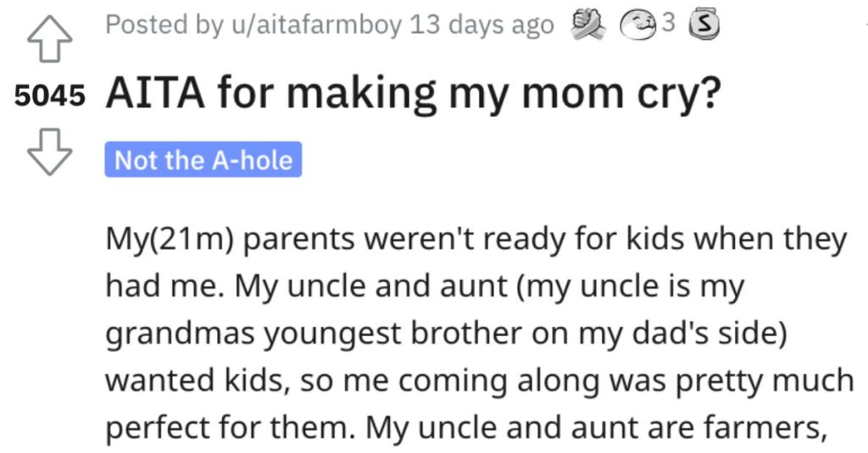Click the line starting perfect for them
The height and width of the screenshot is (453, 868).
(466, 428)
